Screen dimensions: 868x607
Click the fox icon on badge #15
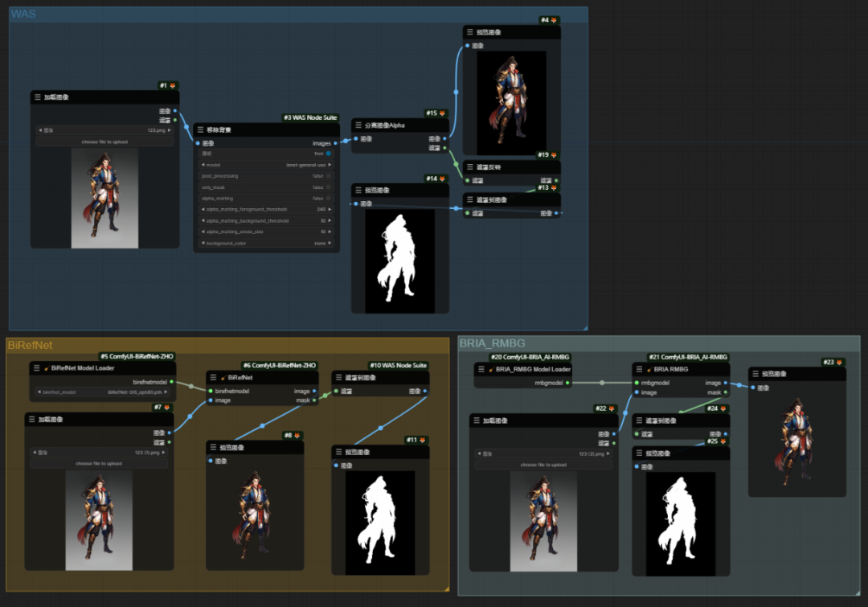coord(442,113)
